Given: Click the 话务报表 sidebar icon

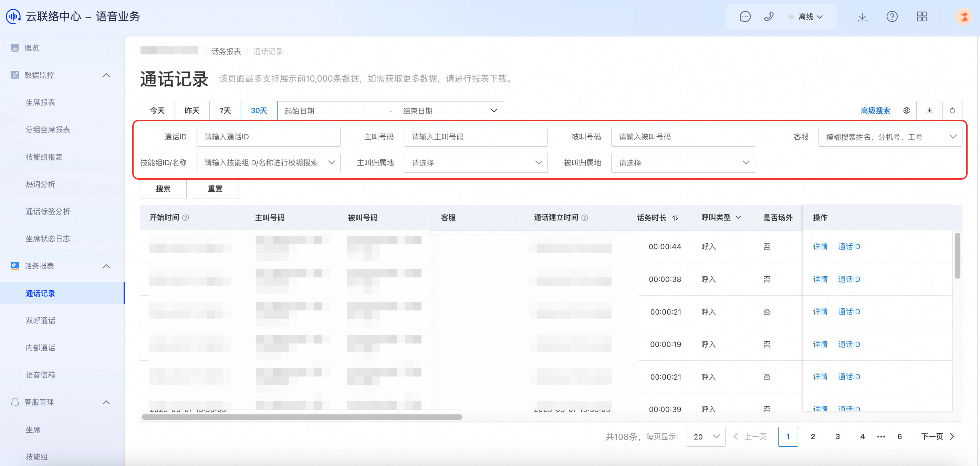Looking at the screenshot, I should click(x=15, y=266).
